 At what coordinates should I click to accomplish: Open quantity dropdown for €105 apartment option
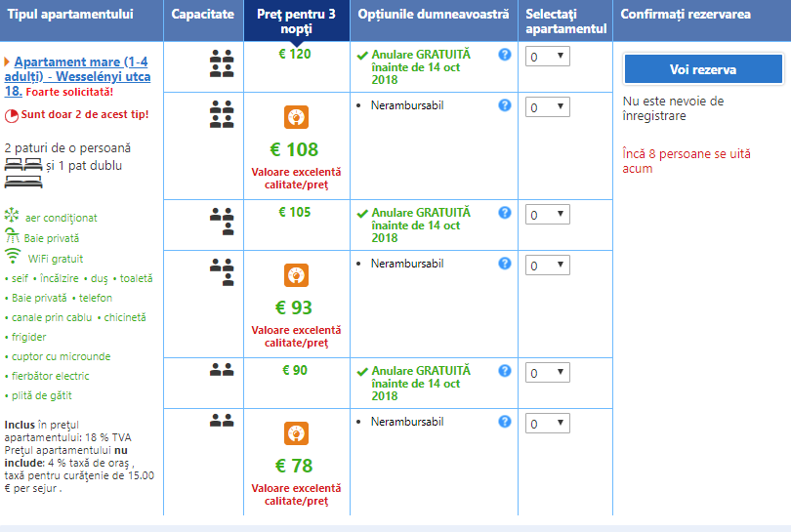tap(548, 215)
